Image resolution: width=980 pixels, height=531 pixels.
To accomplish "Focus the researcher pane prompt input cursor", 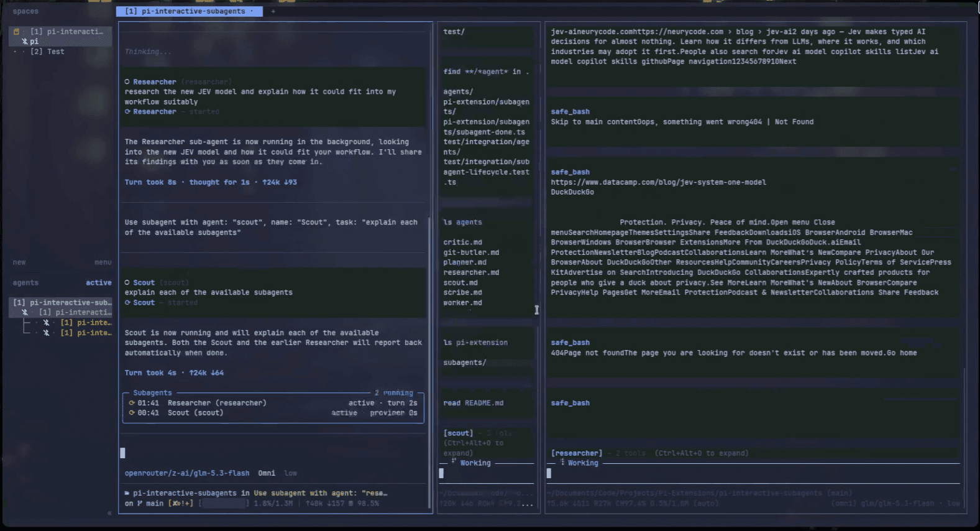I will tap(549, 473).
